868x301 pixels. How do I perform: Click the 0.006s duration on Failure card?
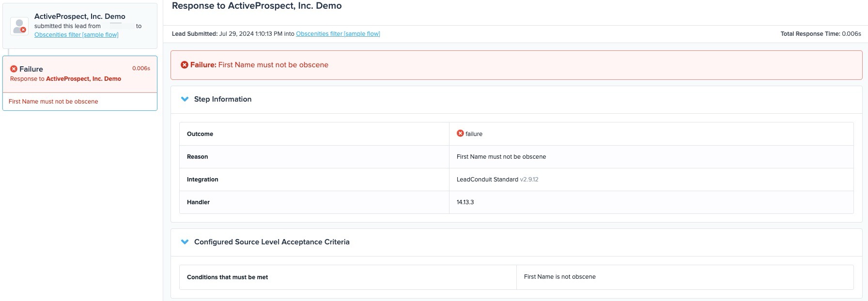point(141,69)
